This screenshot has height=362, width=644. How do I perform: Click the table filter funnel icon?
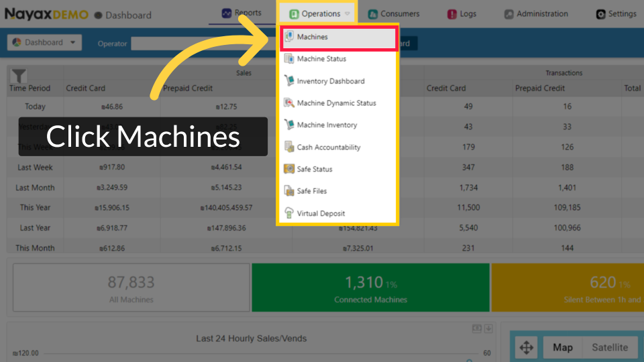click(19, 76)
